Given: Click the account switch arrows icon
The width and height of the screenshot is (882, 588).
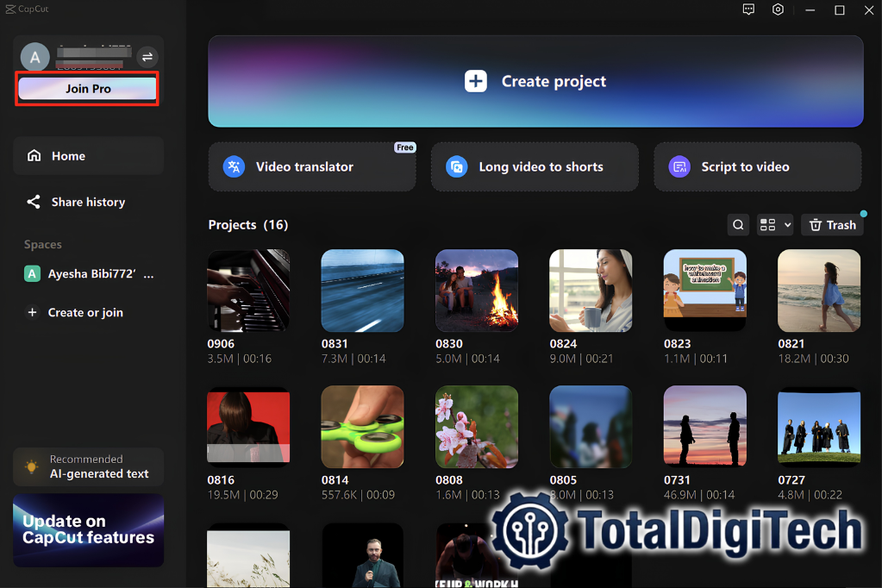Looking at the screenshot, I should coord(147,57).
